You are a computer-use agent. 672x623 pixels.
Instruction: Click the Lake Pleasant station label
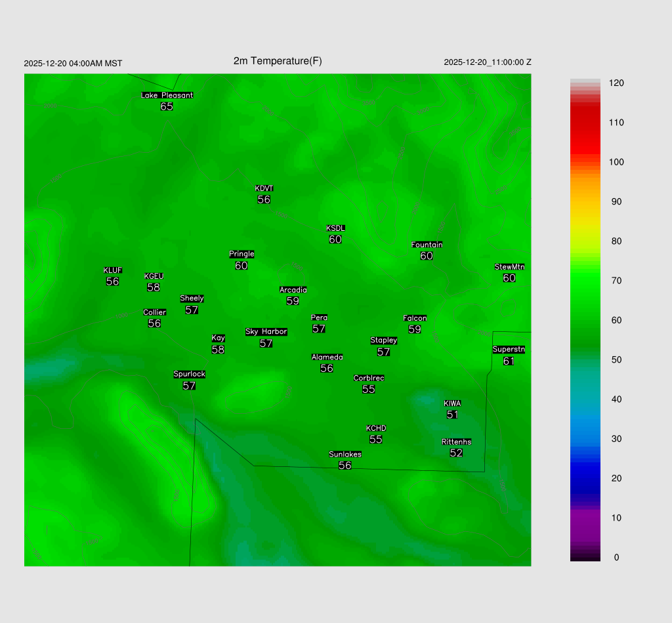pyautogui.click(x=167, y=95)
